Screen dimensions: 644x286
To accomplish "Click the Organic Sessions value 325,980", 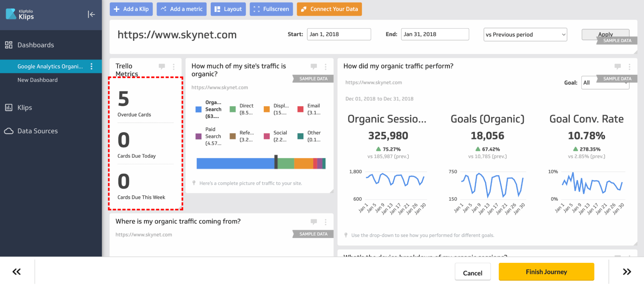I will 388,136.
